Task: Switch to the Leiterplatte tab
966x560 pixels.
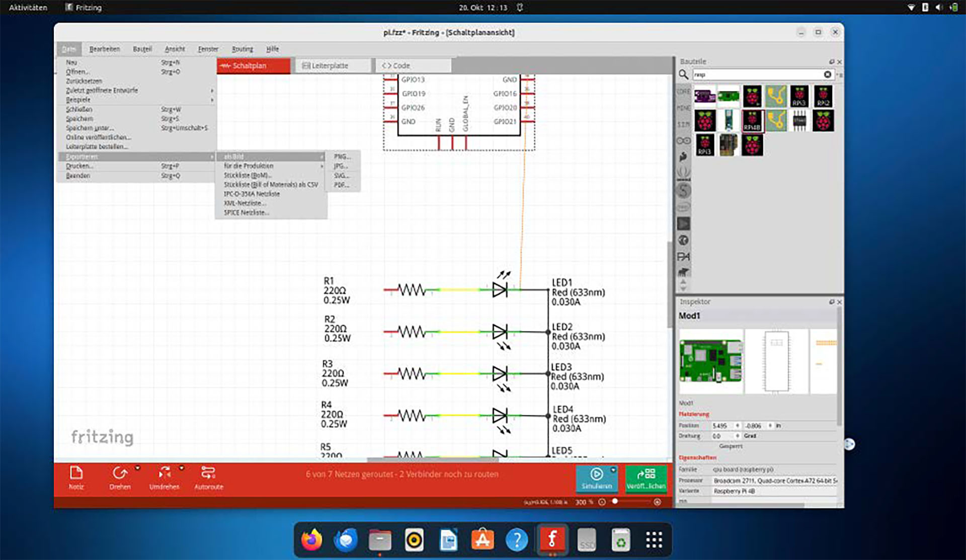Action: coord(332,65)
